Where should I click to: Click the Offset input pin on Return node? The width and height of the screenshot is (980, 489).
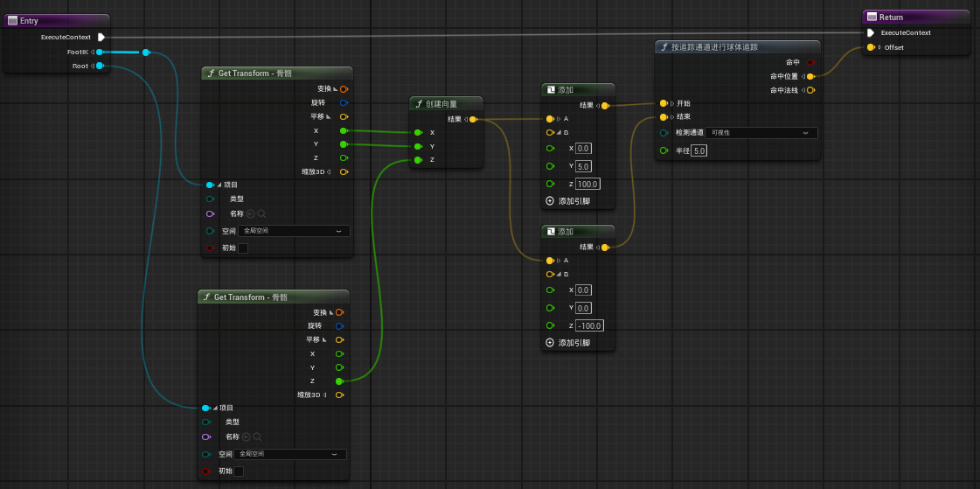[871, 47]
